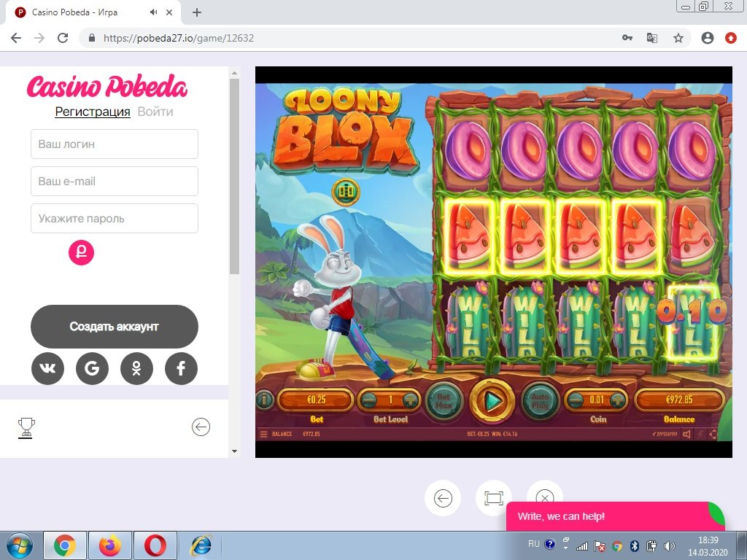Open the game hamburger menu
The width and height of the screenshot is (747, 560).
(x=263, y=434)
